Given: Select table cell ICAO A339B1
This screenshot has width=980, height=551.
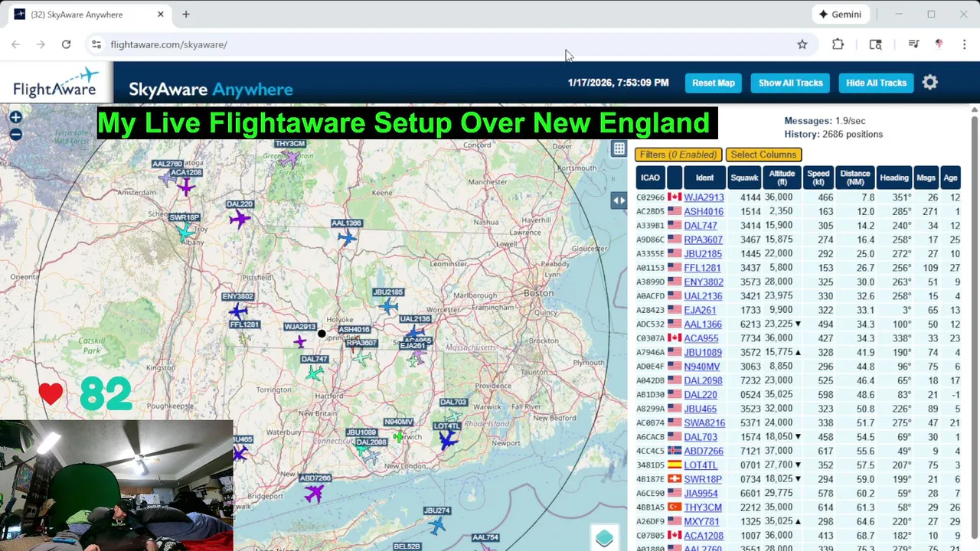Looking at the screenshot, I should [x=650, y=226].
